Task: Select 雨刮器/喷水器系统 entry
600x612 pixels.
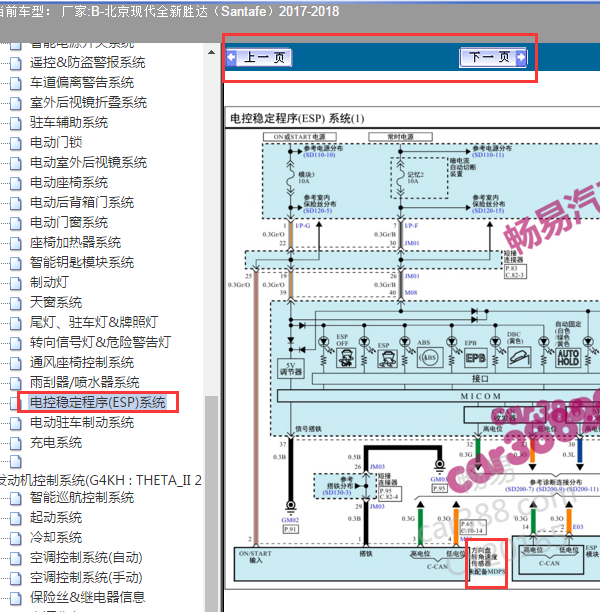Action: (85, 382)
